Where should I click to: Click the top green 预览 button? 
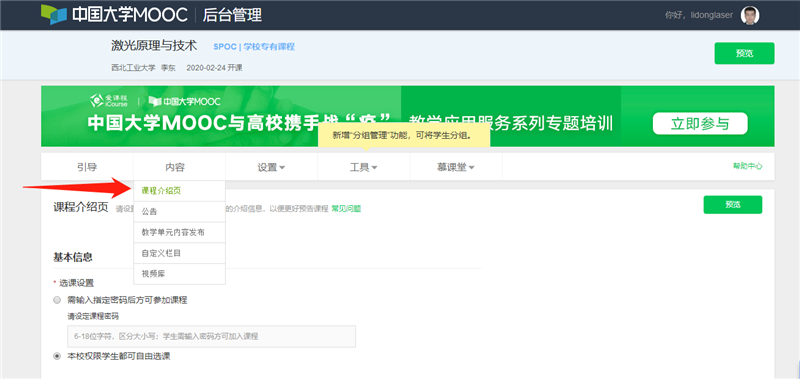point(744,54)
